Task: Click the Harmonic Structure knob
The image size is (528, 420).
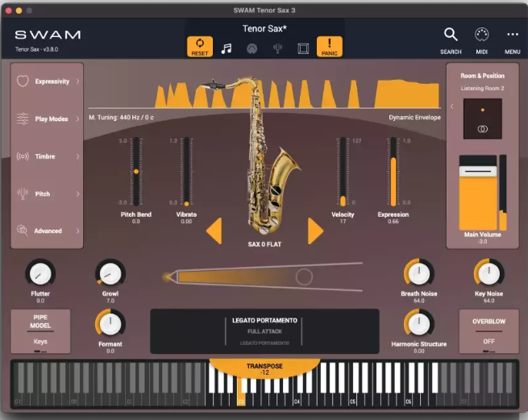Action: (x=419, y=324)
